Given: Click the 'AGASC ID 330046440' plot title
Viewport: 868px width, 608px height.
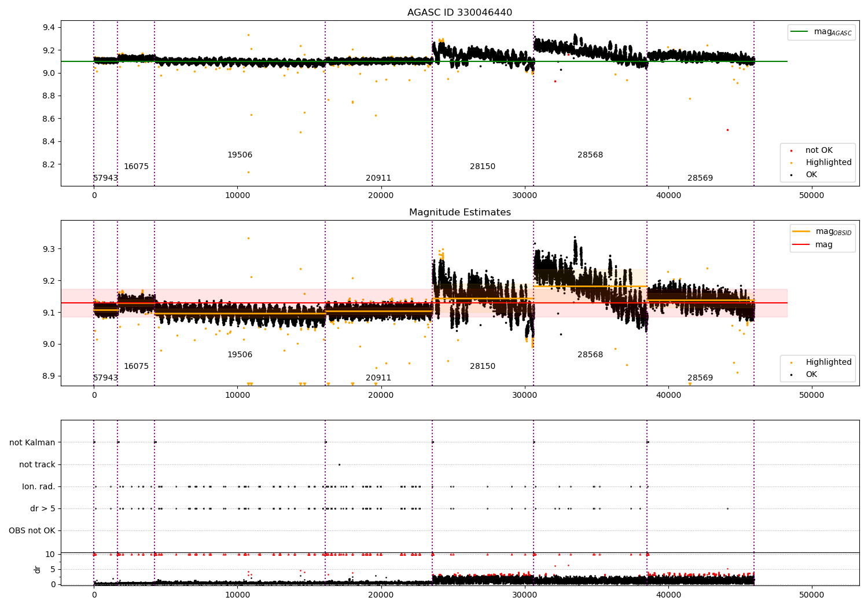Looking at the screenshot, I should coord(459,13).
